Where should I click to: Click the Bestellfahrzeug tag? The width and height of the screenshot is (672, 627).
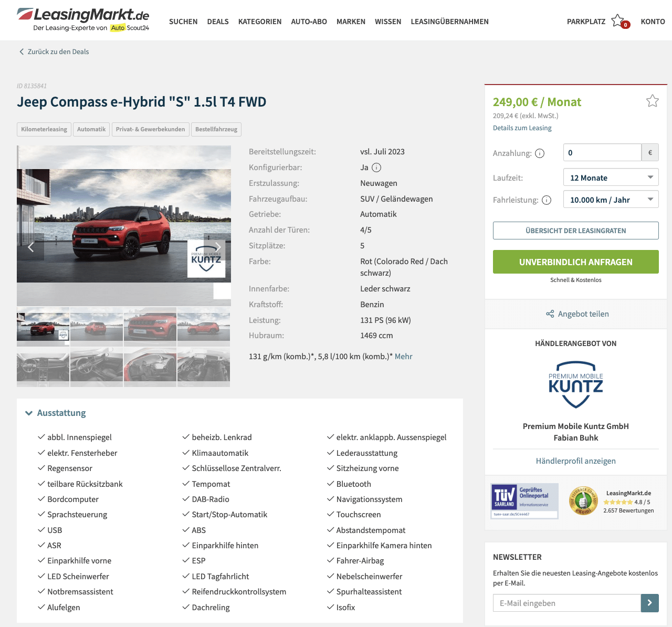pos(216,129)
